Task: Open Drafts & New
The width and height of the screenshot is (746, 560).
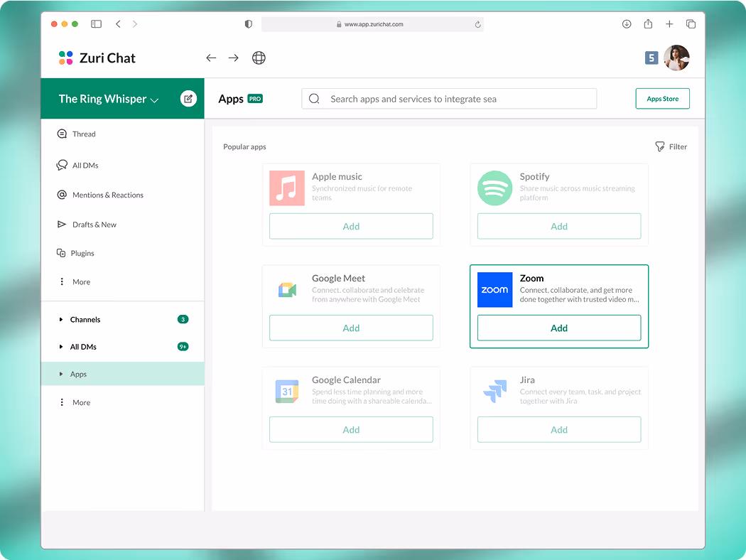Action: pyautogui.click(x=86, y=225)
